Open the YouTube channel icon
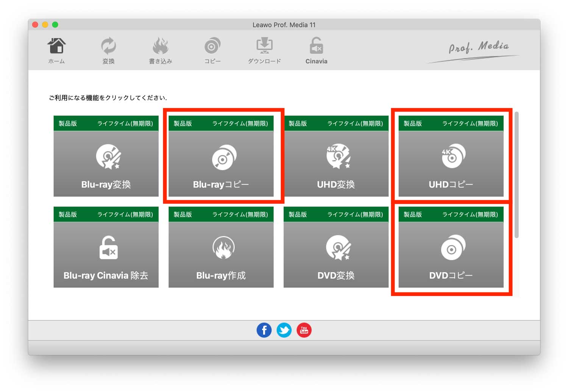 tap(304, 330)
